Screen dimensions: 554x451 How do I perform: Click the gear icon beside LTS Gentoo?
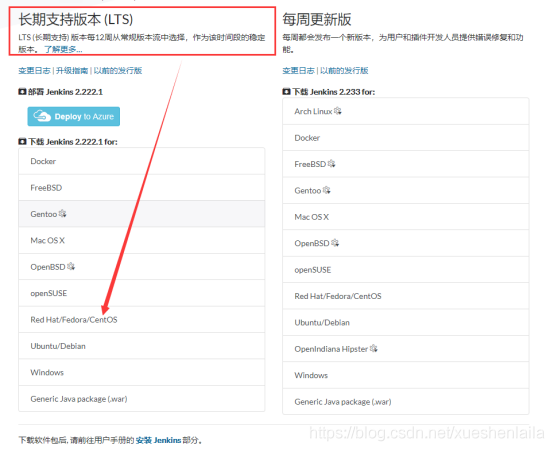pyautogui.click(x=63, y=213)
